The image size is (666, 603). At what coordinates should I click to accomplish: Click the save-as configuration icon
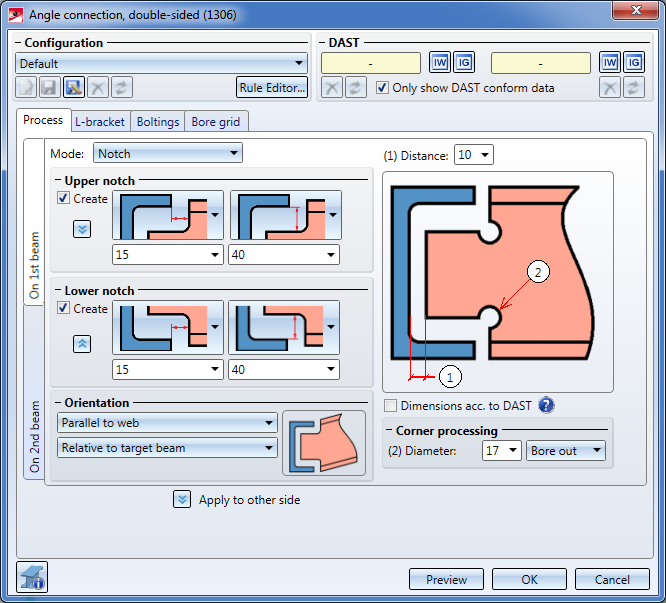pos(74,87)
